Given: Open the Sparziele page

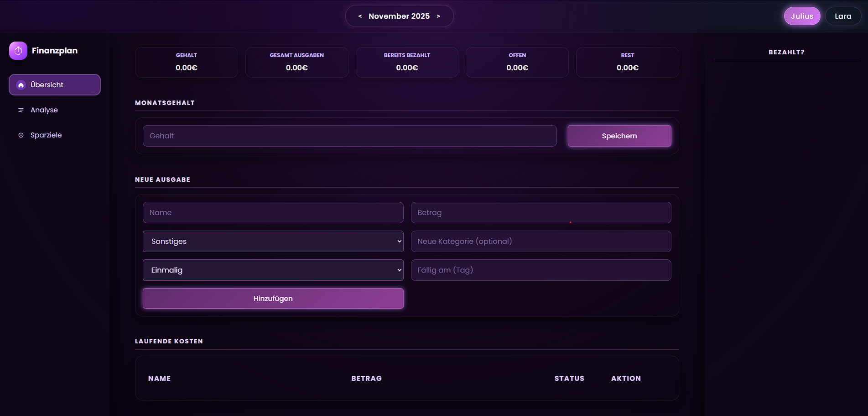Looking at the screenshot, I should 46,135.
